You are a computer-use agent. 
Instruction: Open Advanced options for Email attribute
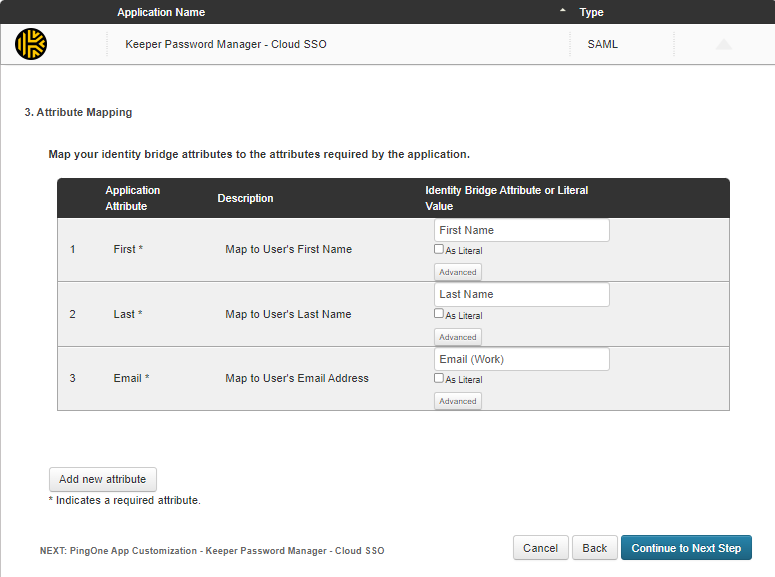tap(458, 401)
